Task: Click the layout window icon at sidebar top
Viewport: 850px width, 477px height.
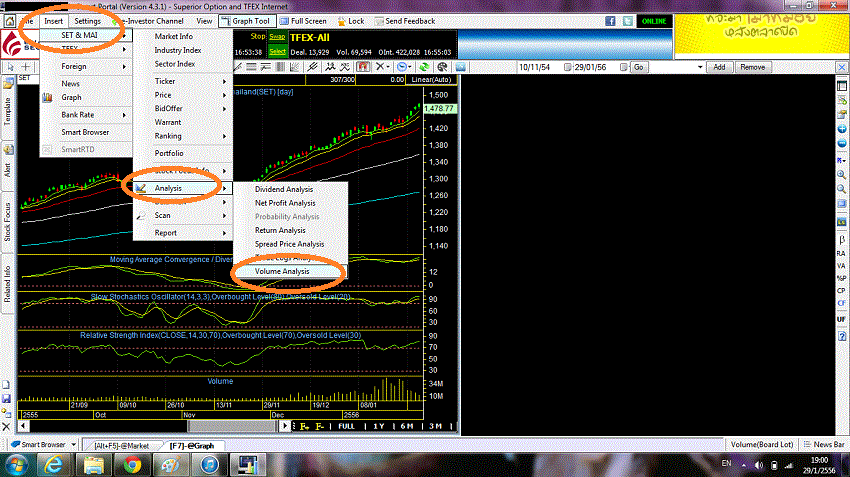Action: click(841, 86)
